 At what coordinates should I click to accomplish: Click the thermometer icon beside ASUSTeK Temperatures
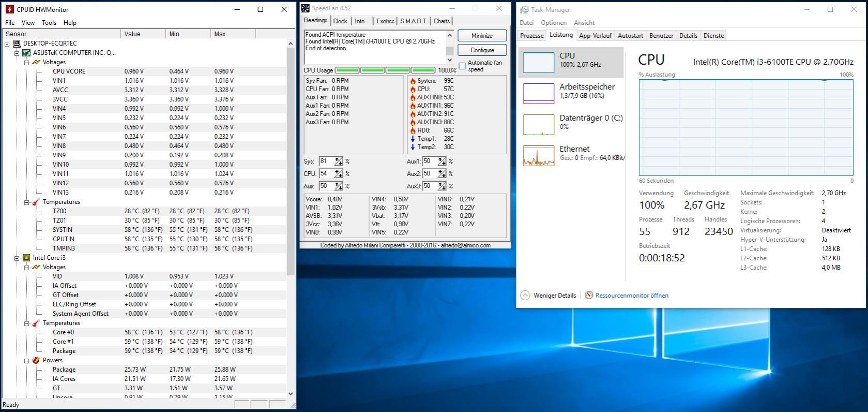pyautogui.click(x=36, y=202)
